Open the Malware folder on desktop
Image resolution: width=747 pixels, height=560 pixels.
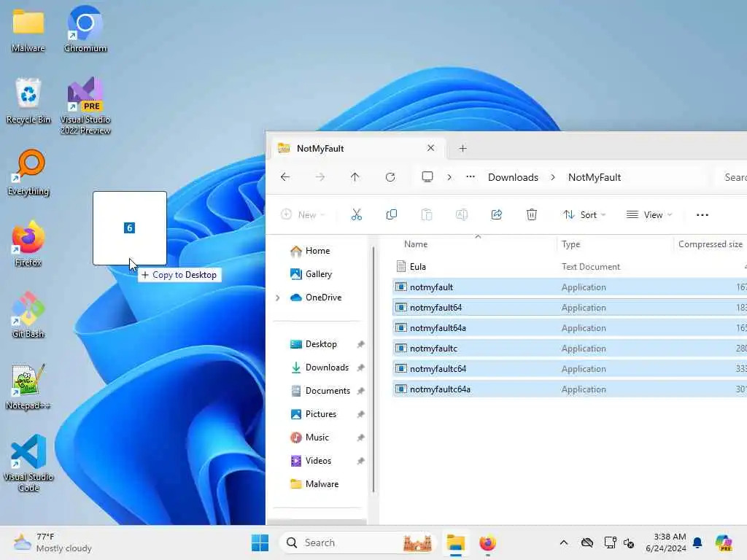tap(28, 29)
